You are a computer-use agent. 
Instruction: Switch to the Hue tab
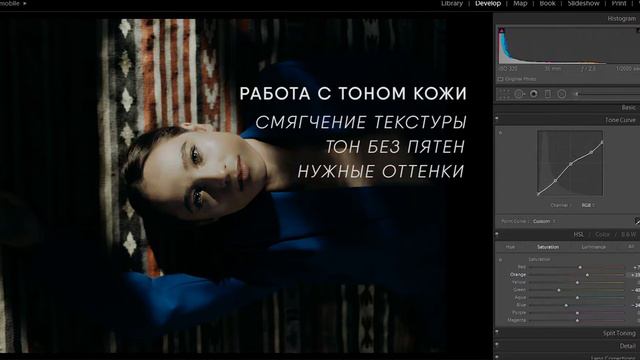tap(510, 247)
